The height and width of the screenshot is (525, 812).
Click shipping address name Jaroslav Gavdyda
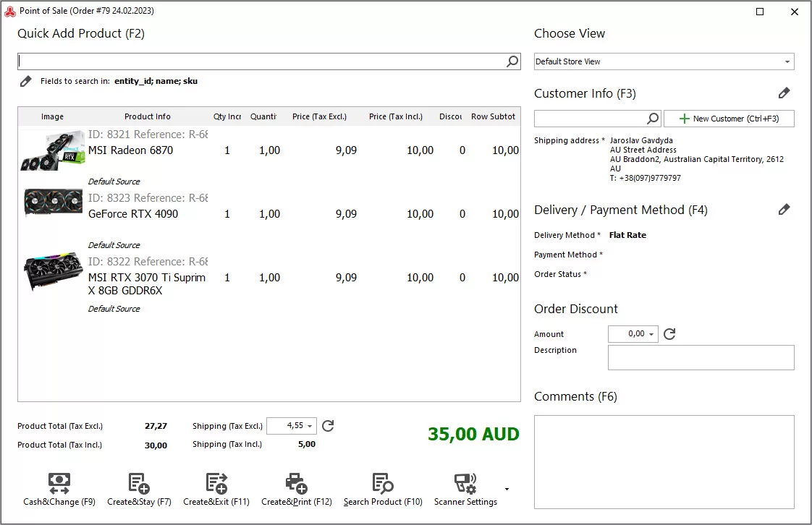click(x=642, y=140)
